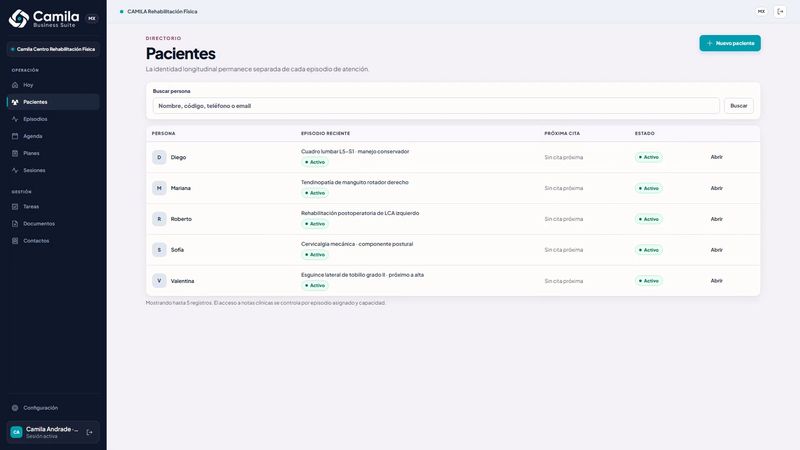
Task: Click Roberto's avatar initial R
Action: [x=159, y=219]
